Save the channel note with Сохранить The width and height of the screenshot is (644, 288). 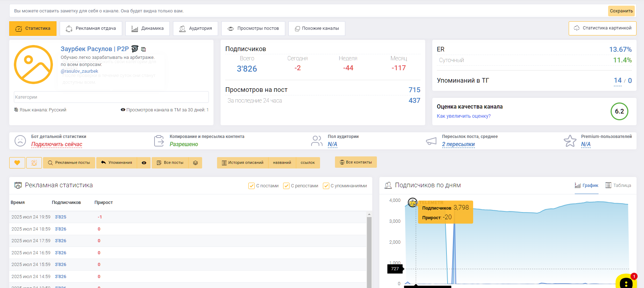point(621,11)
